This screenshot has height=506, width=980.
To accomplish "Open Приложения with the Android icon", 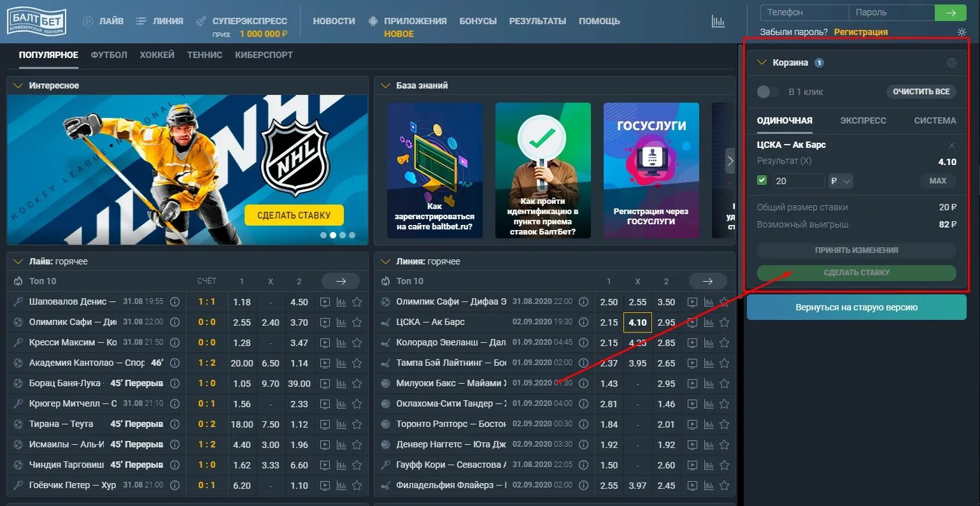I will [373, 21].
